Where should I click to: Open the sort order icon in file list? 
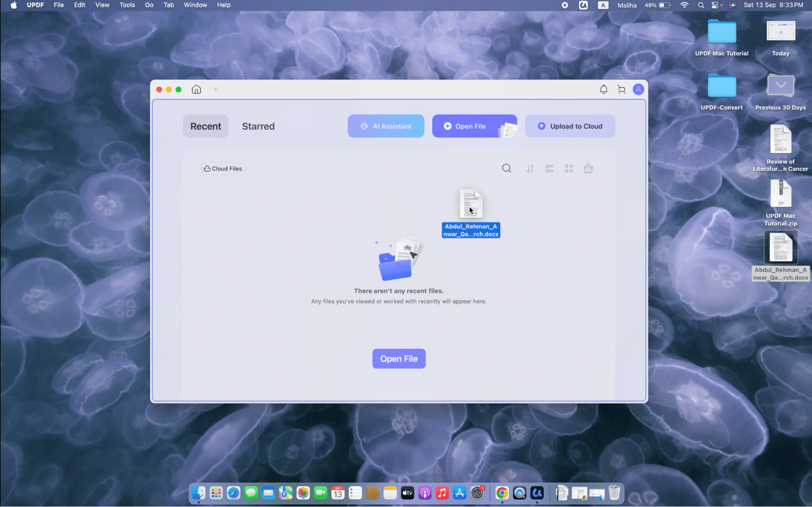(x=530, y=169)
